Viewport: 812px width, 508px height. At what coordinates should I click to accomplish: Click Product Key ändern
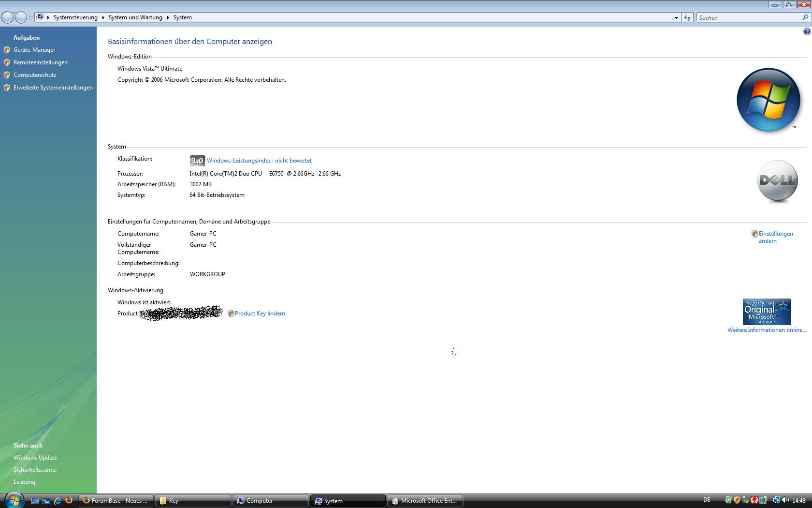260,314
